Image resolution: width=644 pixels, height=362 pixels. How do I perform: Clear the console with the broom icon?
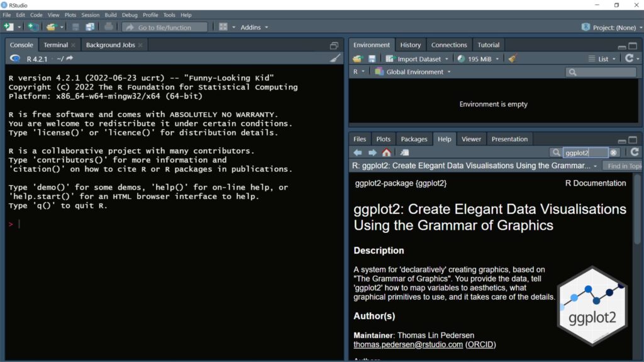coord(335,59)
